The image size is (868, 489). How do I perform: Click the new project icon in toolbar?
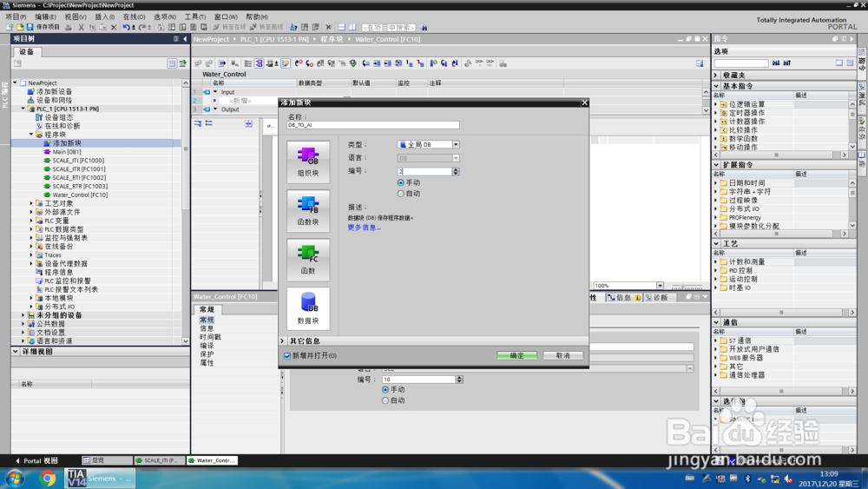tap(10, 27)
